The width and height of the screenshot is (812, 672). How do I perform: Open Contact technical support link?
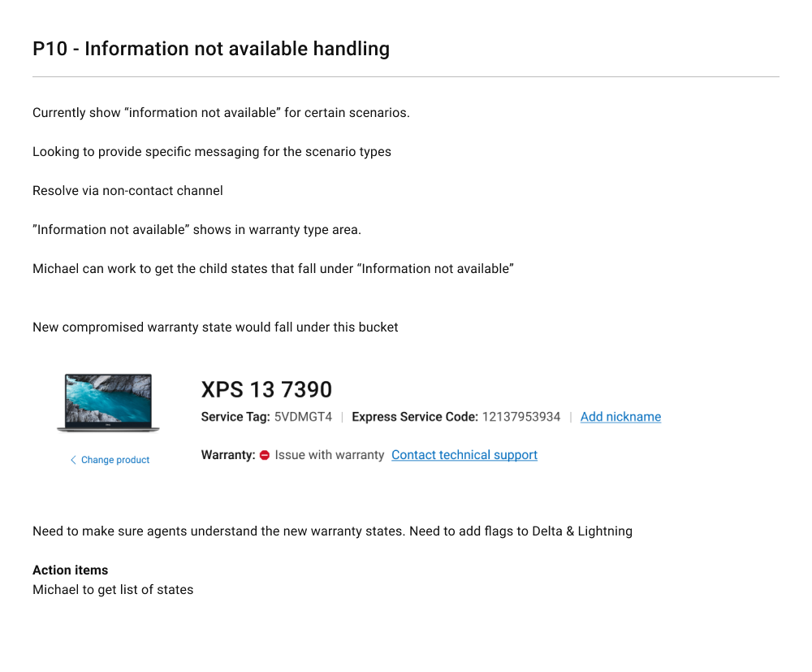tap(464, 455)
